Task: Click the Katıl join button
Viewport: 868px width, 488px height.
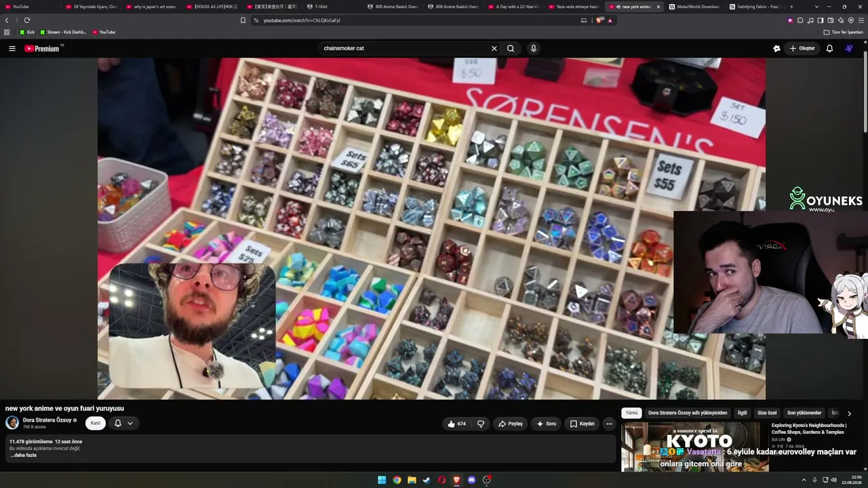Action: click(96, 423)
